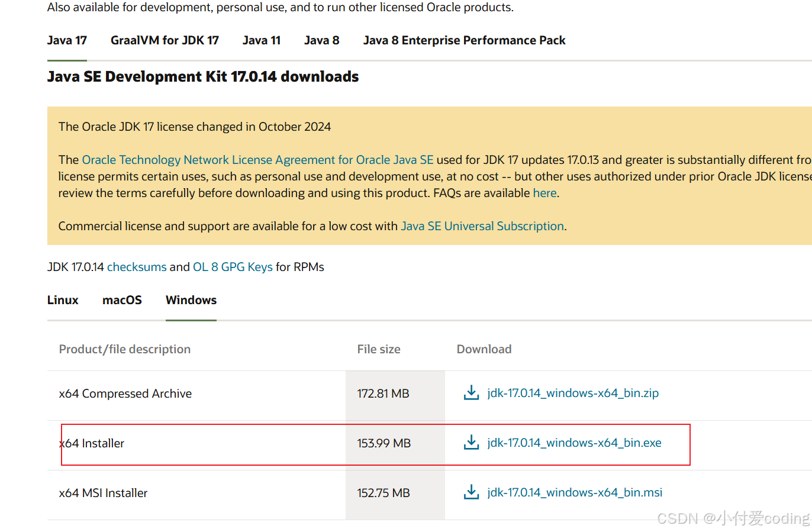The width and height of the screenshot is (812, 532).
Task: Click the 172.81 MB file size
Action: [x=383, y=394]
